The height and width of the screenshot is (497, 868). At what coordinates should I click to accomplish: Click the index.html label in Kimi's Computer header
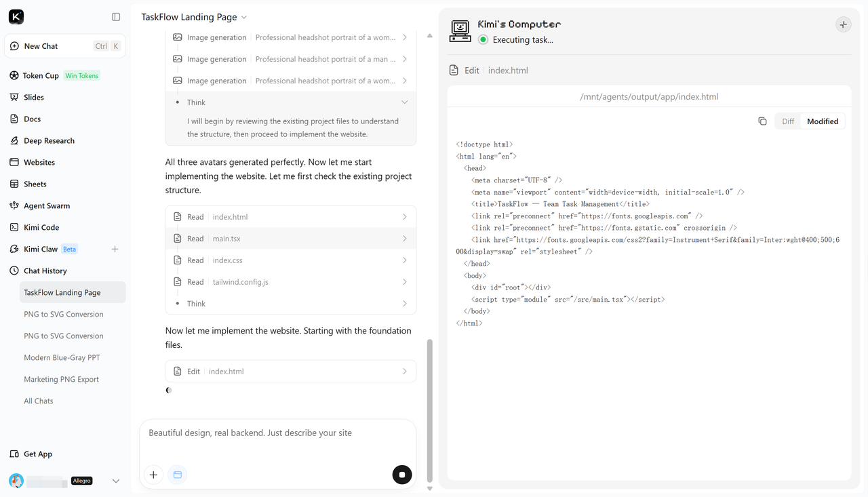508,71
